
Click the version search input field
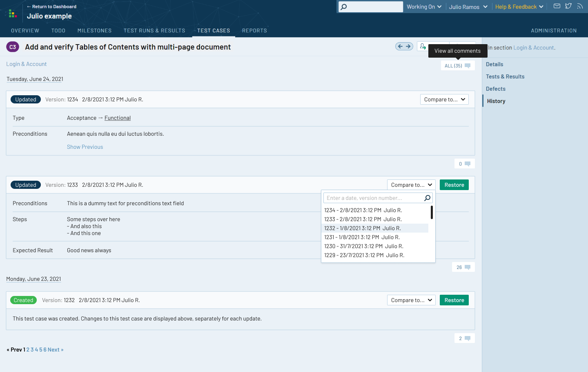pyautogui.click(x=378, y=198)
